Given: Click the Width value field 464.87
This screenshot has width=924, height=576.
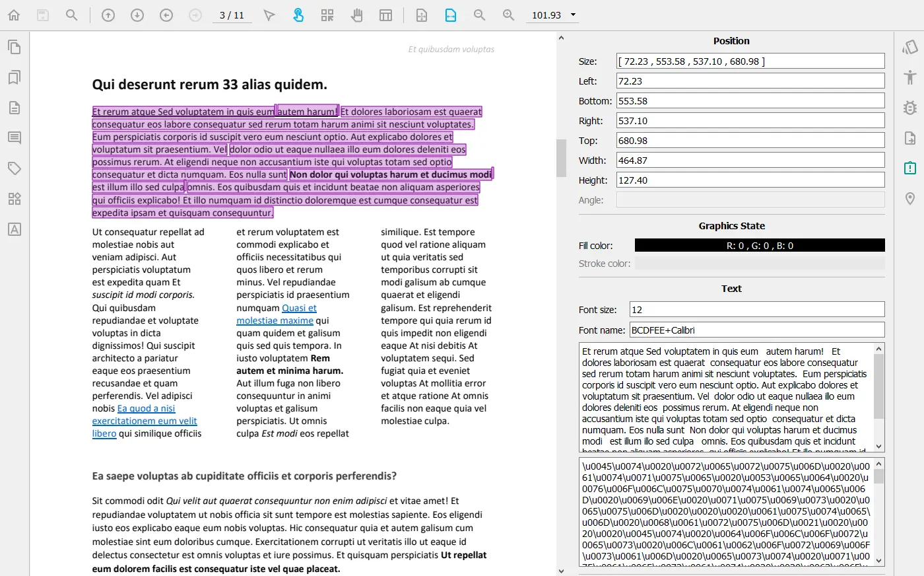Looking at the screenshot, I should pyautogui.click(x=750, y=160).
